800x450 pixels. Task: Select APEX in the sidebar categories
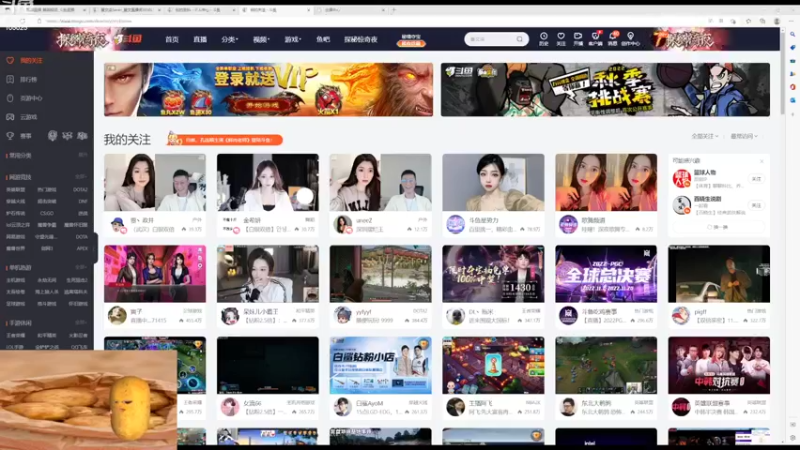coord(82,248)
